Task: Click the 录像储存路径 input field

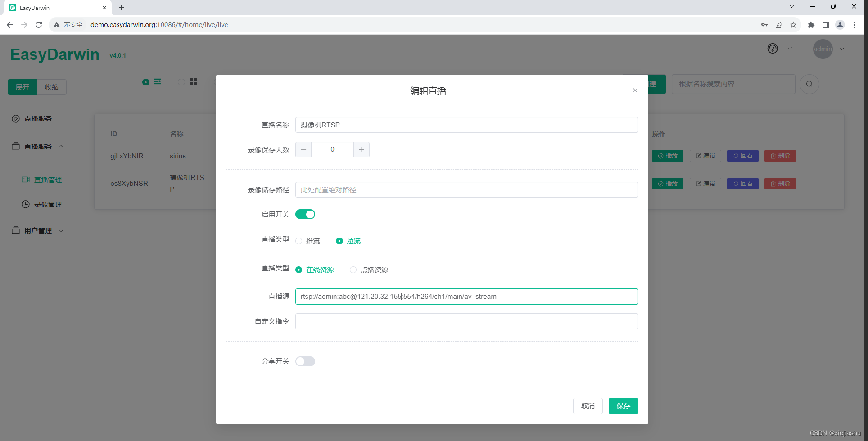Action: pos(466,189)
